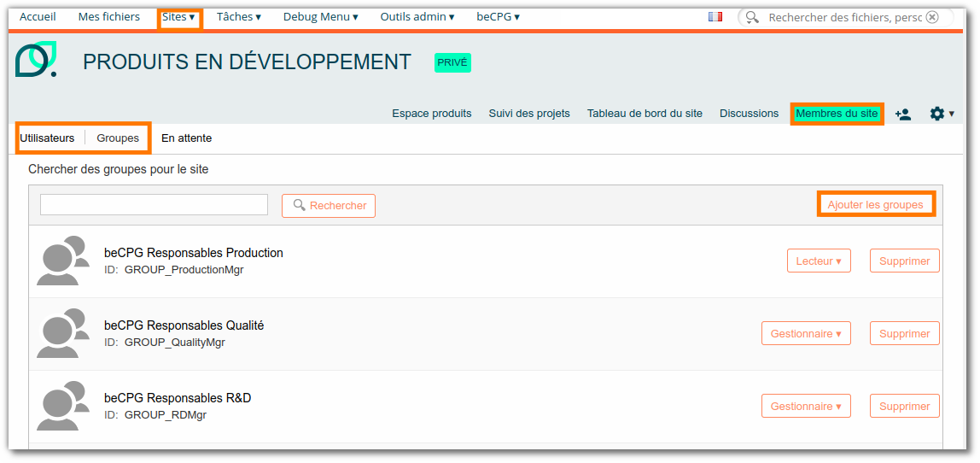Open the Outils admin dropdown
Viewport: 980px width, 463px height.
[417, 17]
